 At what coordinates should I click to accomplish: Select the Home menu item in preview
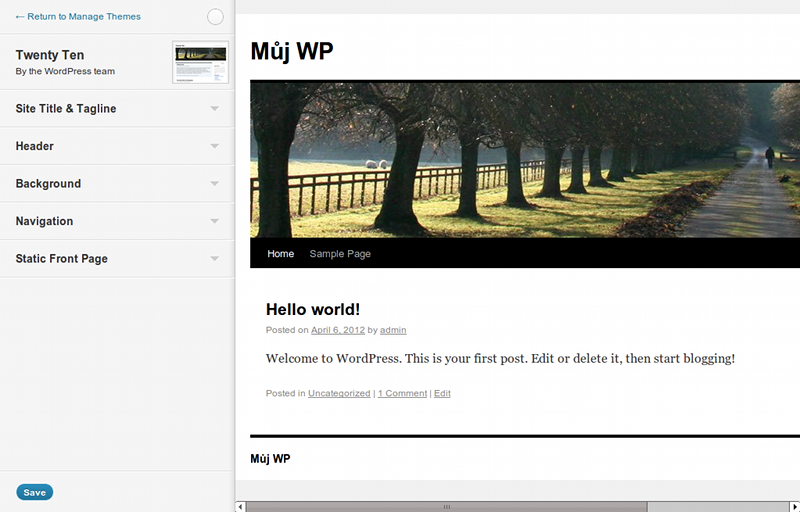281,253
